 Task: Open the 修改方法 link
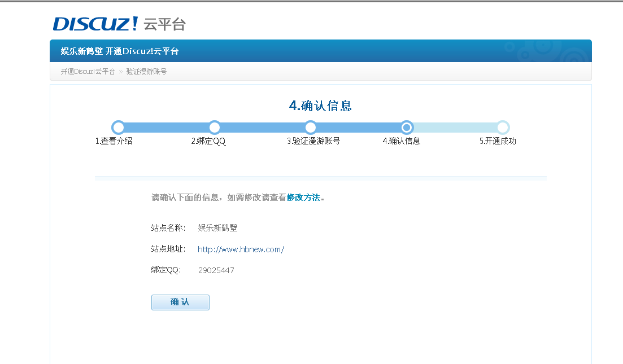(303, 198)
